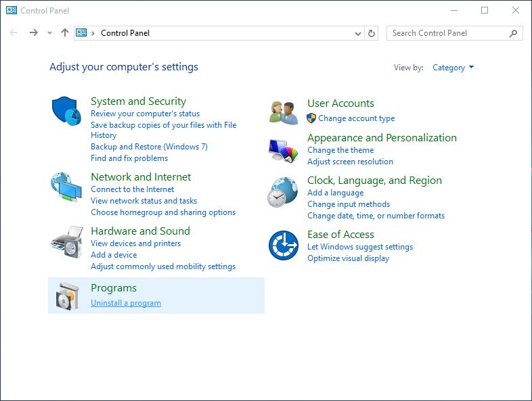532x401 pixels.
Task: Click the Ease of Access icon
Action: click(x=284, y=245)
